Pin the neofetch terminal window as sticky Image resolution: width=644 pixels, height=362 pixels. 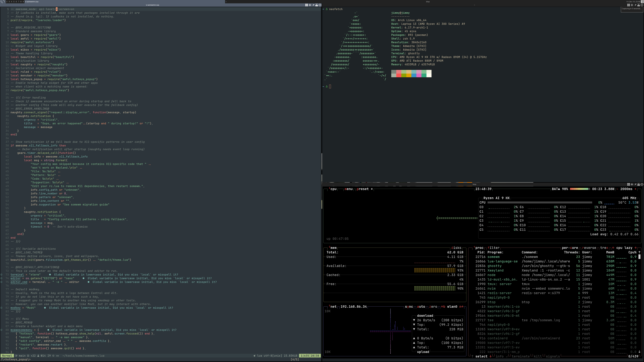coord(635,5)
